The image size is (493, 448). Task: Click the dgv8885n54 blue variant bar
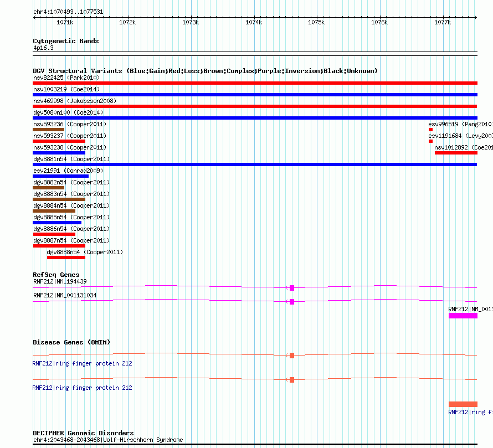tap(57, 223)
